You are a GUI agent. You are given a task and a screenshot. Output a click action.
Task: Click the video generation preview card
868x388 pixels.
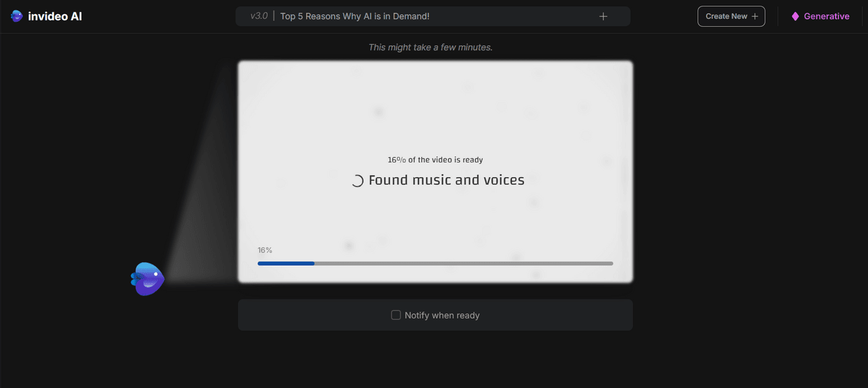(434, 112)
